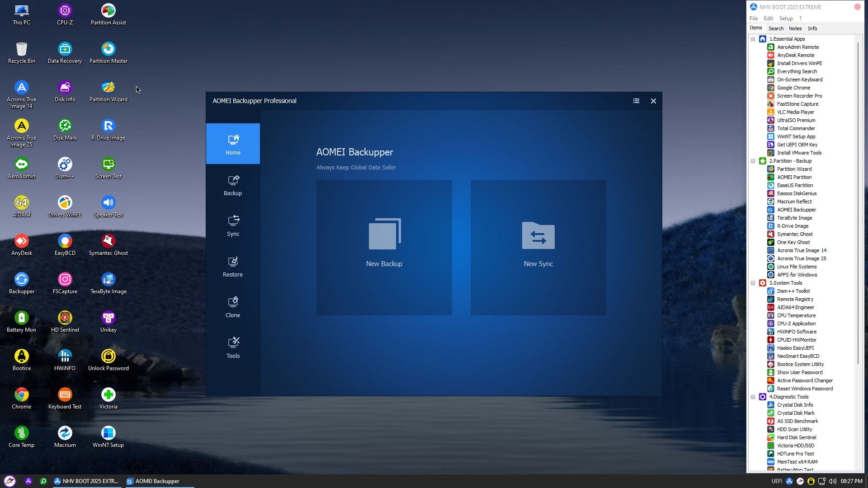Switch to the Search tab

(x=776, y=28)
